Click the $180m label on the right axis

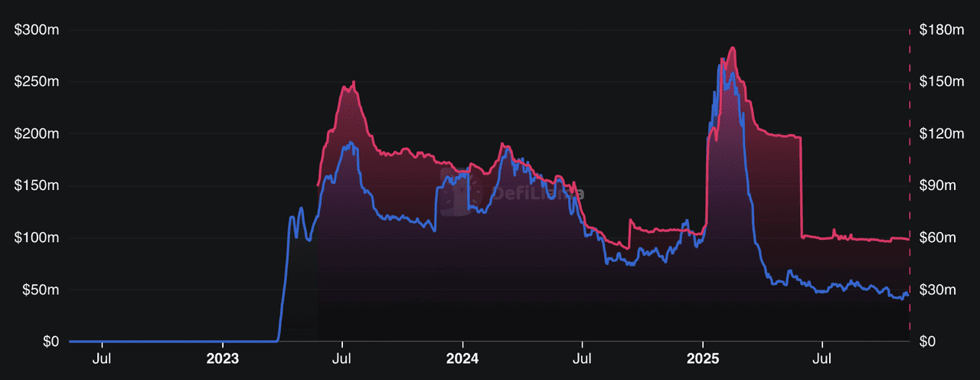click(x=942, y=30)
